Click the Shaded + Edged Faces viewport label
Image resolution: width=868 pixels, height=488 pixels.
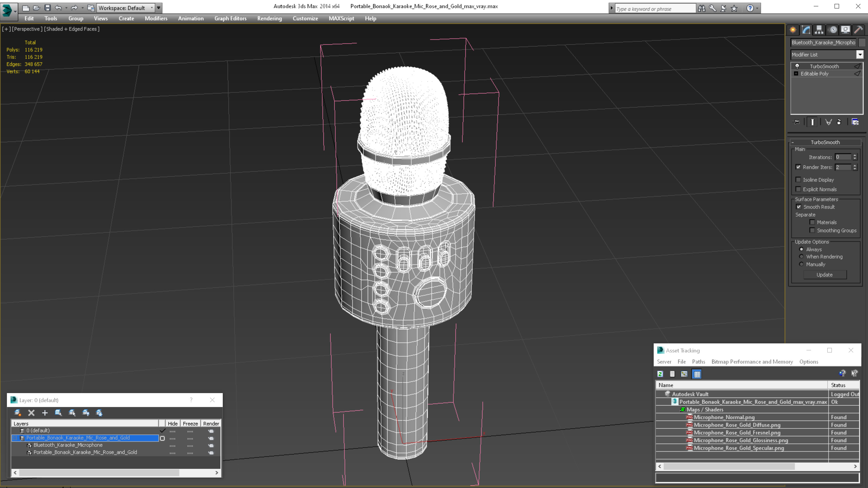pos(72,29)
